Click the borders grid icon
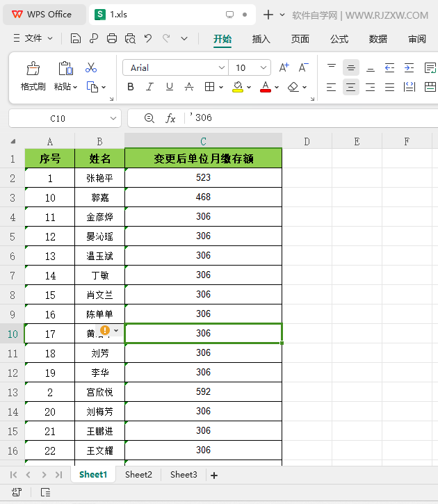Image resolution: width=438 pixels, height=504 pixels. click(x=209, y=87)
